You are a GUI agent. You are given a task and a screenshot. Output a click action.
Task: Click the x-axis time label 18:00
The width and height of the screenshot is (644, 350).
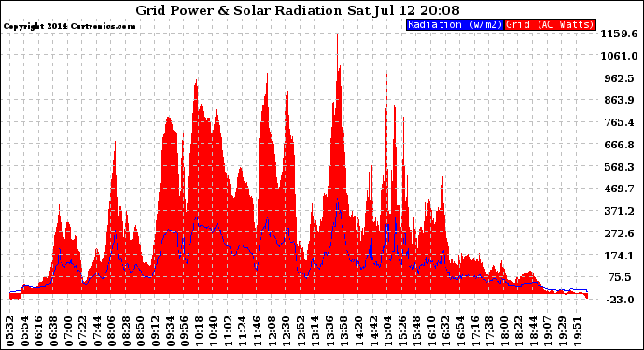pos(503,330)
